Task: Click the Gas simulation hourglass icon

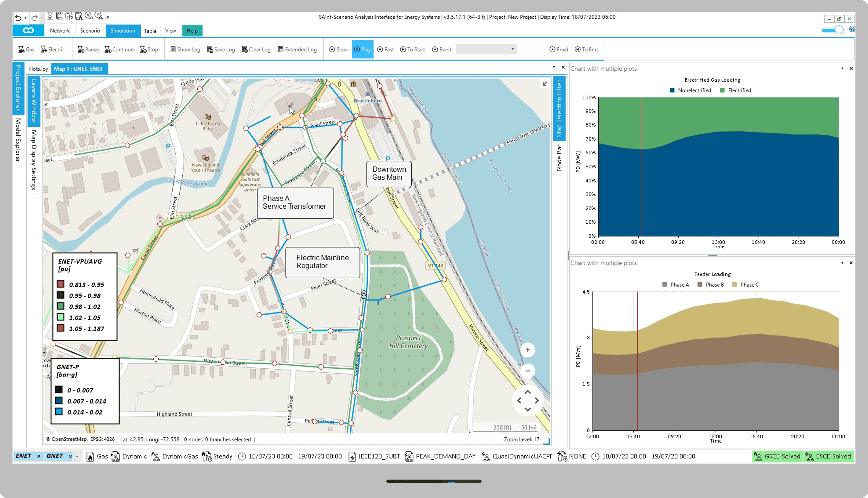Action: pyautogui.click(x=21, y=50)
